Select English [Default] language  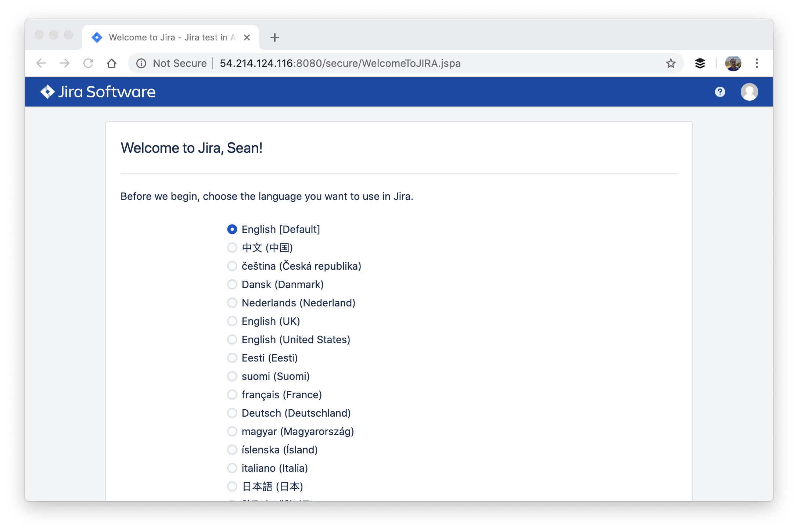click(x=232, y=229)
